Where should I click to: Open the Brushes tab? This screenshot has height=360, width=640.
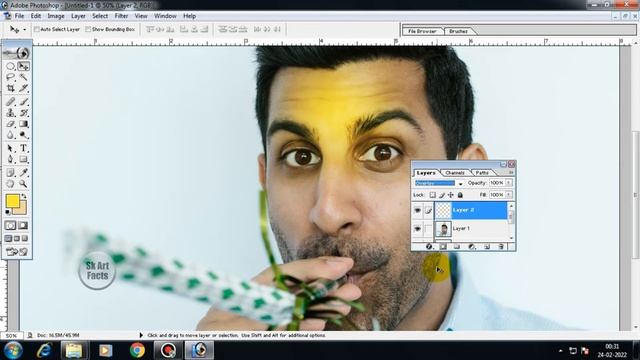(458, 31)
